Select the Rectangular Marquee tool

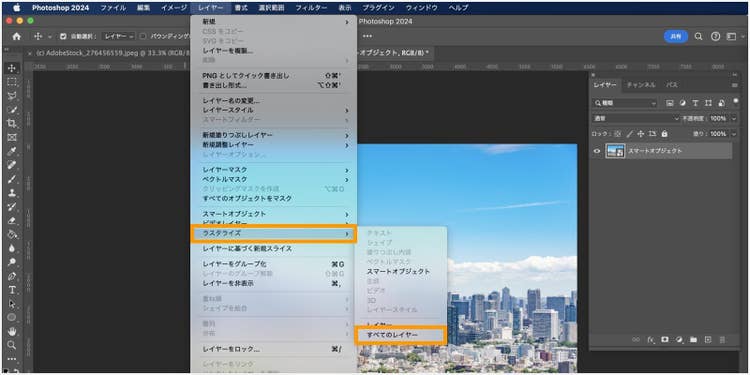(x=12, y=82)
